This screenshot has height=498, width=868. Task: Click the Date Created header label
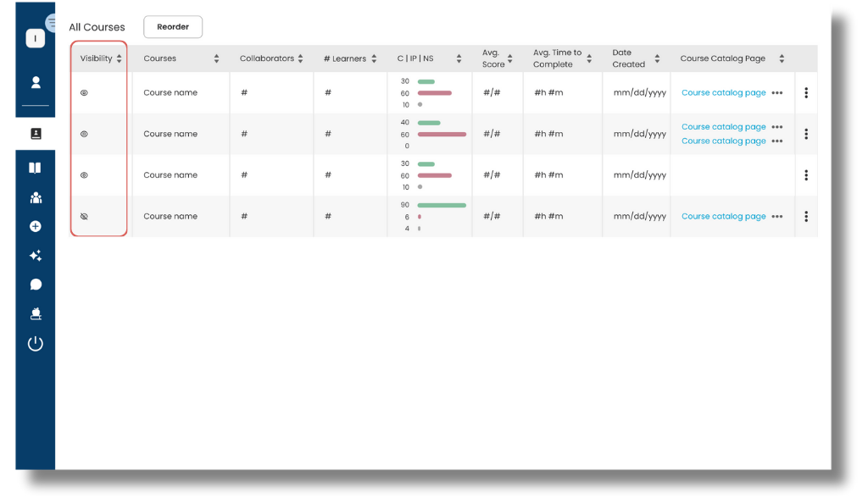pyautogui.click(x=629, y=58)
